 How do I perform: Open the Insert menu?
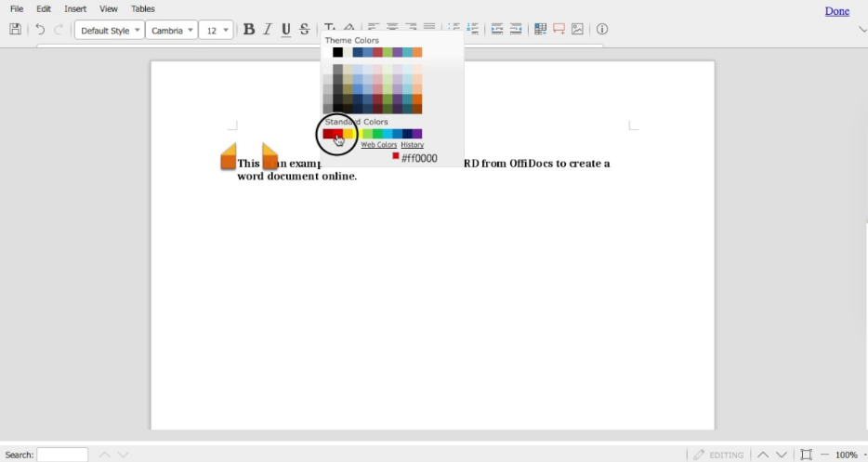[75, 8]
